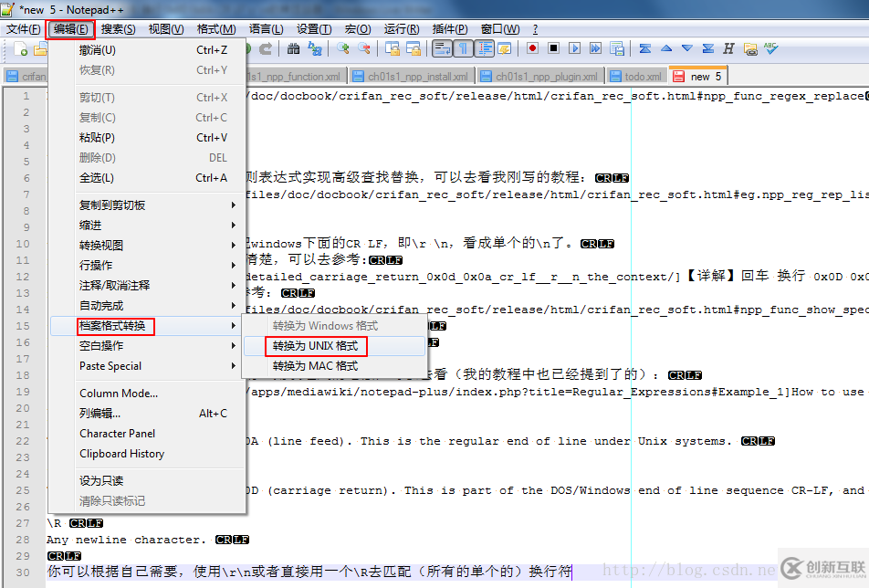Open the 宏(O) menu
The height and width of the screenshot is (588, 869).
(x=358, y=29)
